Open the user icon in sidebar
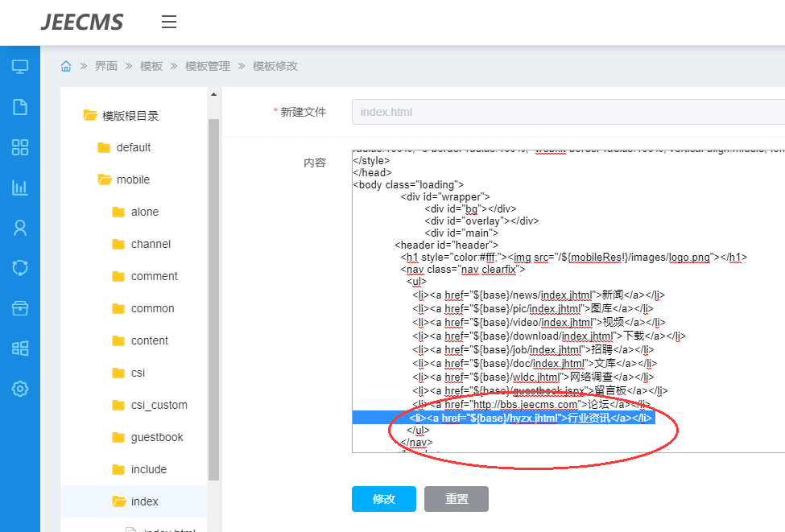Screen dimensions: 785x532 pyautogui.click(x=20, y=228)
